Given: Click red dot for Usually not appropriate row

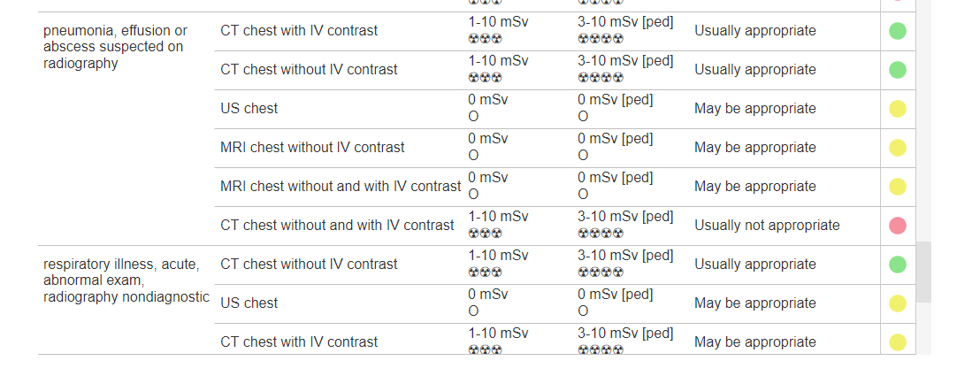Looking at the screenshot, I should [x=898, y=226].
